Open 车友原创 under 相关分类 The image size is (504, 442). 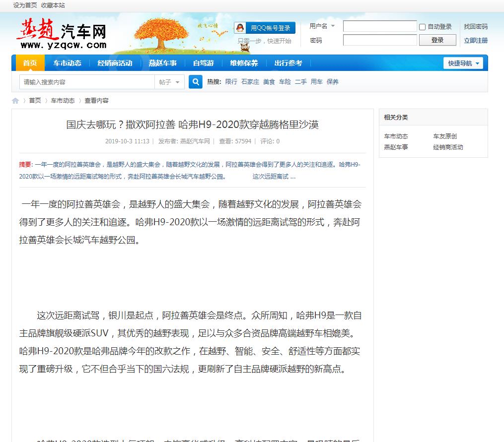(445, 136)
